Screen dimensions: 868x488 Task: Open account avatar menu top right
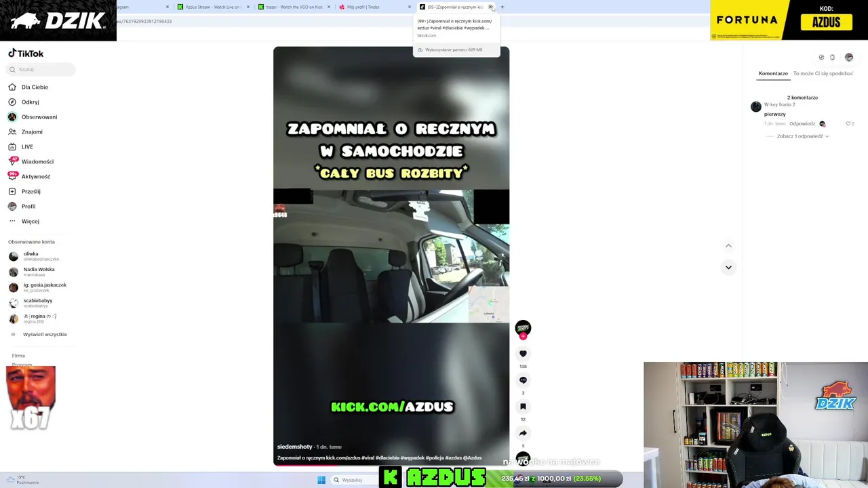(x=848, y=57)
